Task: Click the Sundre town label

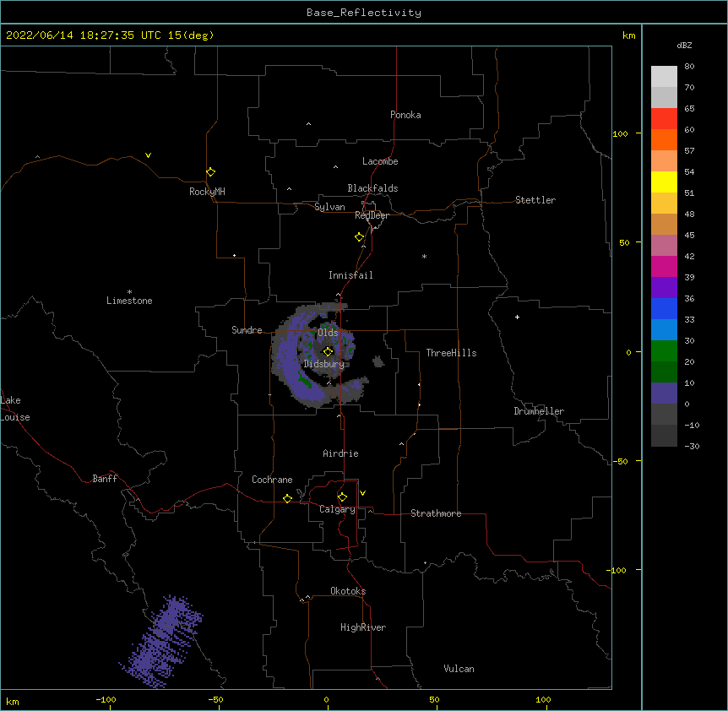Action: click(247, 330)
